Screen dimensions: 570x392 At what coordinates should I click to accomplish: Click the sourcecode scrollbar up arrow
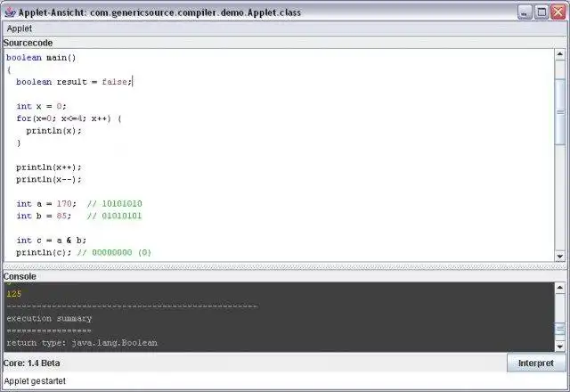560,54
